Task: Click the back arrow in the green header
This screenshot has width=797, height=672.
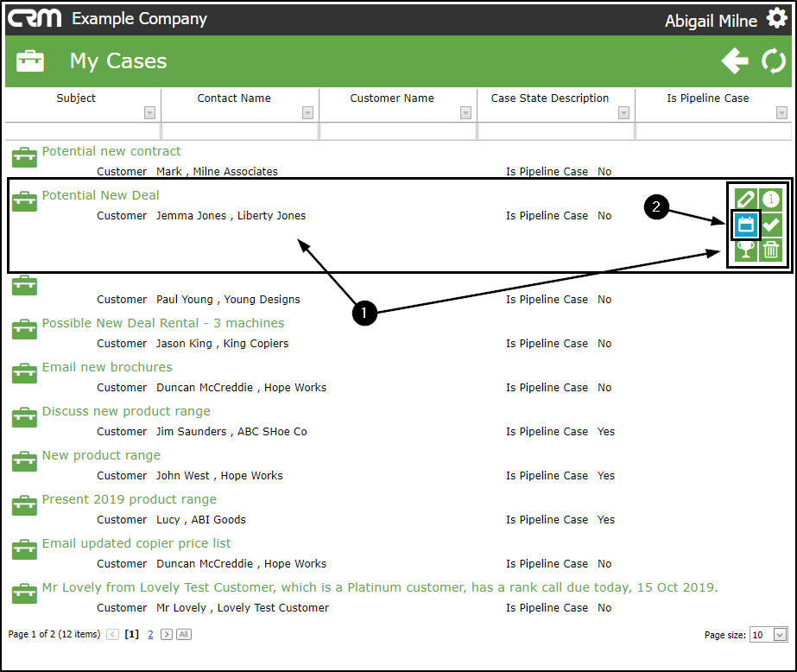Action: tap(735, 61)
